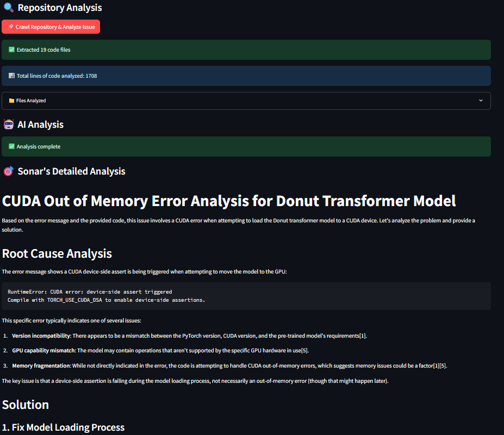Click the 'Extracted 19 code files' message
The width and height of the screenshot is (504, 435).
click(246, 50)
